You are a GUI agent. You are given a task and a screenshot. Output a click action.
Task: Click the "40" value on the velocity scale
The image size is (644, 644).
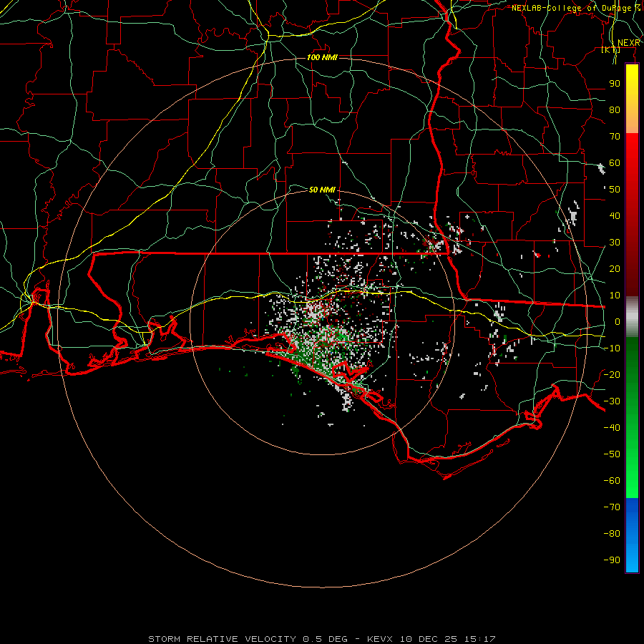pyautogui.click(x=615, y=216)
